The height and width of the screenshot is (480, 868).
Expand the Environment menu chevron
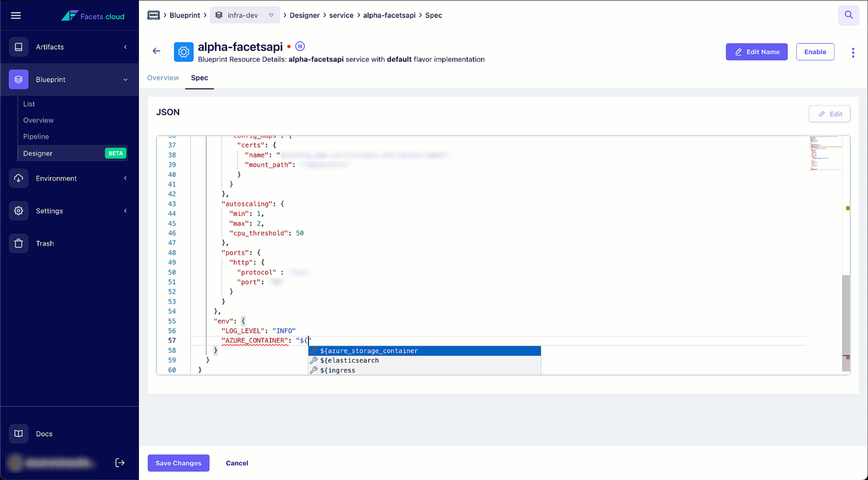[125, 178]
